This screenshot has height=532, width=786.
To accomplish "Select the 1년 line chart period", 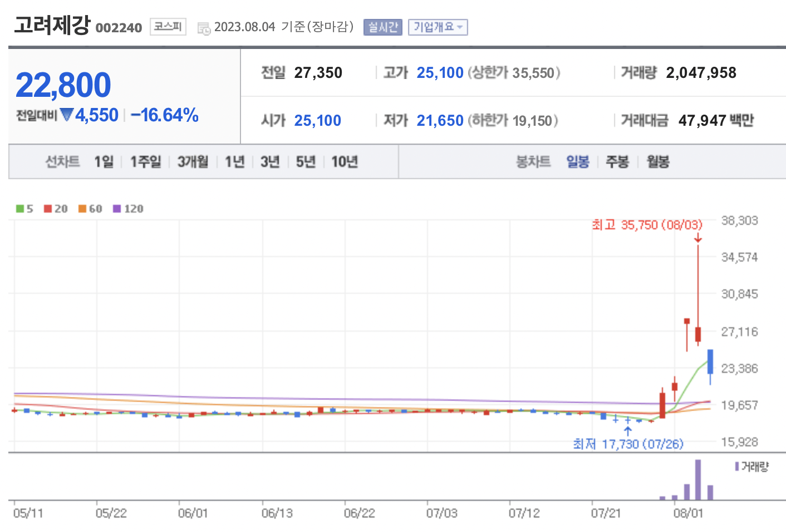I will [235, 162].
